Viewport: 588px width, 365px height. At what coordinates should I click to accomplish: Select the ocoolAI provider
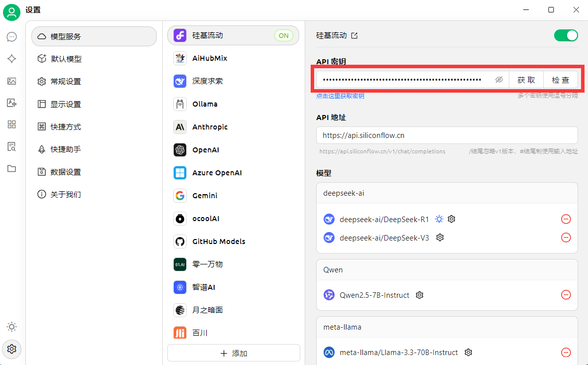click(233, 219)
